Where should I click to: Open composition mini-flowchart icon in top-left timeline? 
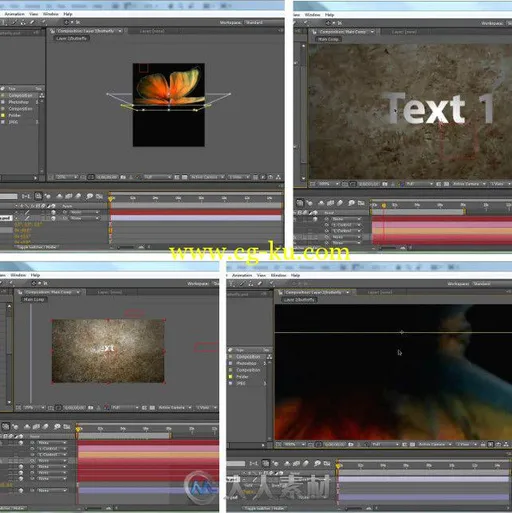click(26, 196)
